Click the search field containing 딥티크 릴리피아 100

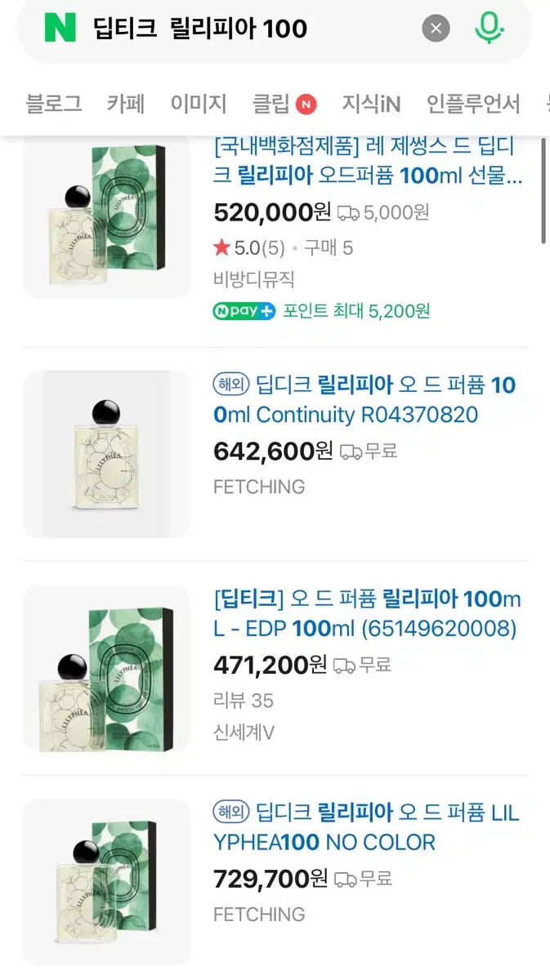tap(245, 29)
